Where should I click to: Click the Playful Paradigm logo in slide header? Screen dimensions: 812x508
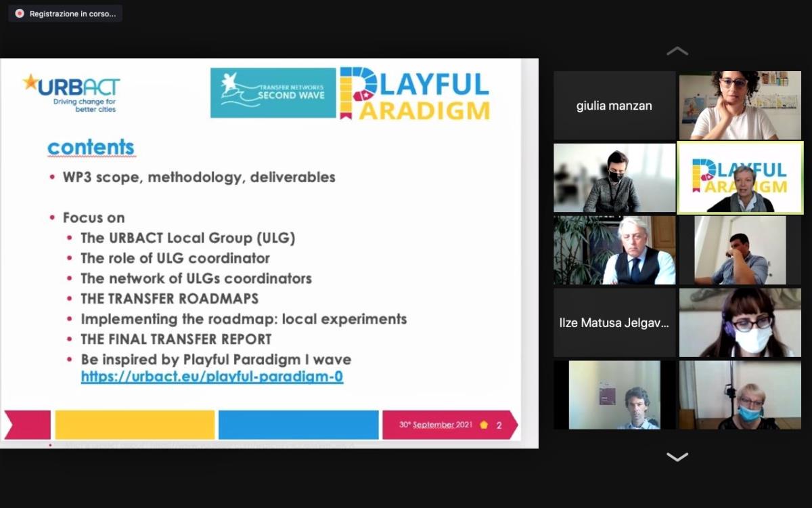[415, 93]
